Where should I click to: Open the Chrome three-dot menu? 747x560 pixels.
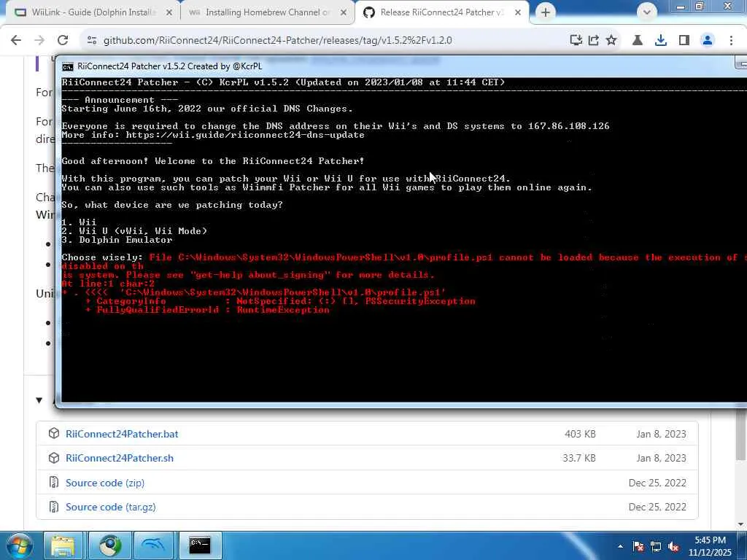point(731,41)
